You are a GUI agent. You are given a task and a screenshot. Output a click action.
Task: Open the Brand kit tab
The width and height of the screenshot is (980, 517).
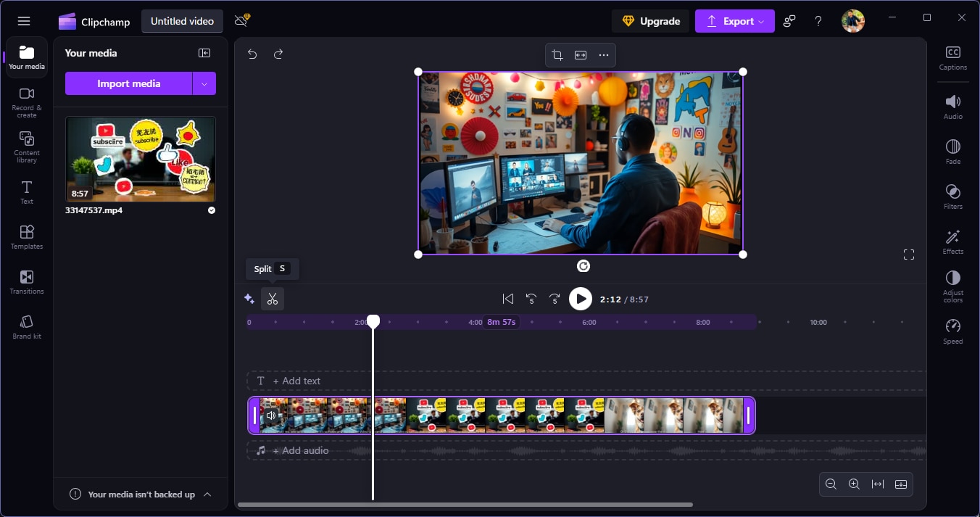(x=27, y=327)
